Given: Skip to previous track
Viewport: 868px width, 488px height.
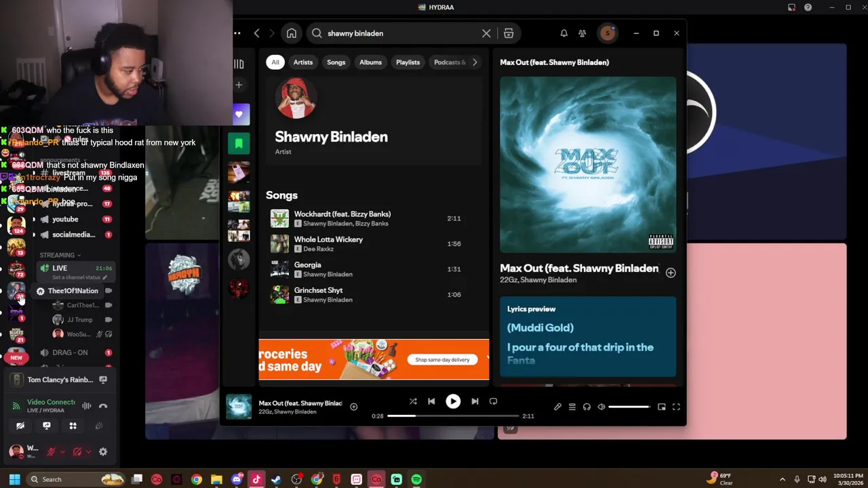Looking at the screenshot, I should click(431, 401).
